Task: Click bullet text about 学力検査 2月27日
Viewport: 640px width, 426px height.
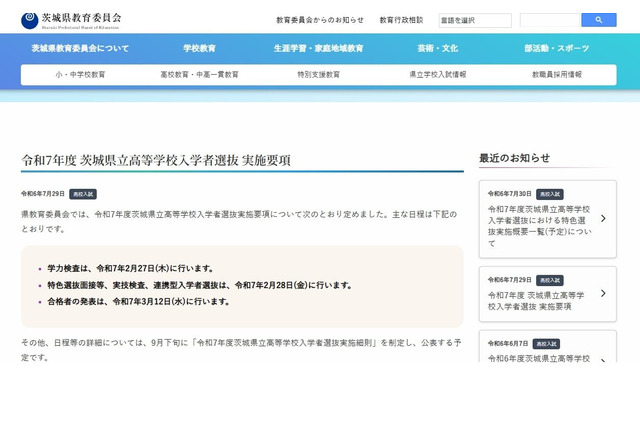Action: pos(130,268)
